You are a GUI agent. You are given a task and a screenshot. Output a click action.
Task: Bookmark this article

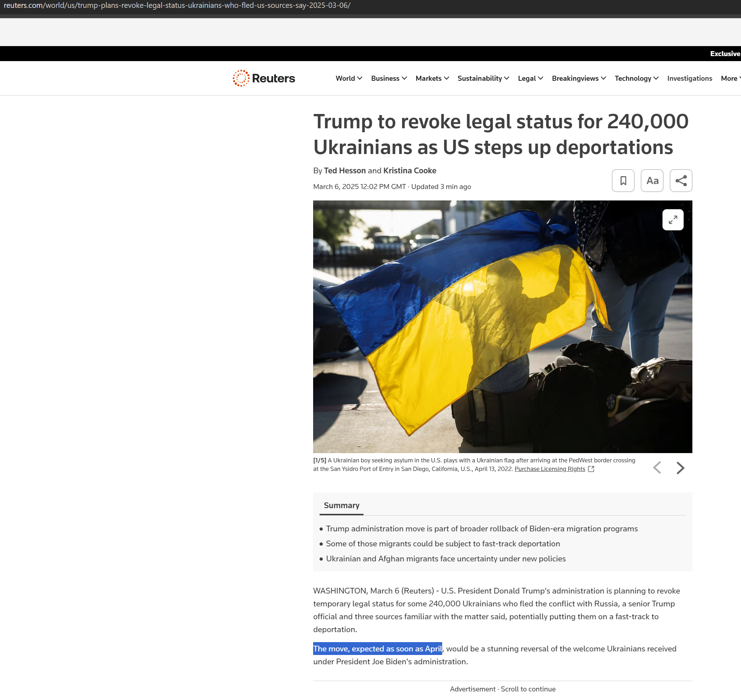tap(623, 180)
